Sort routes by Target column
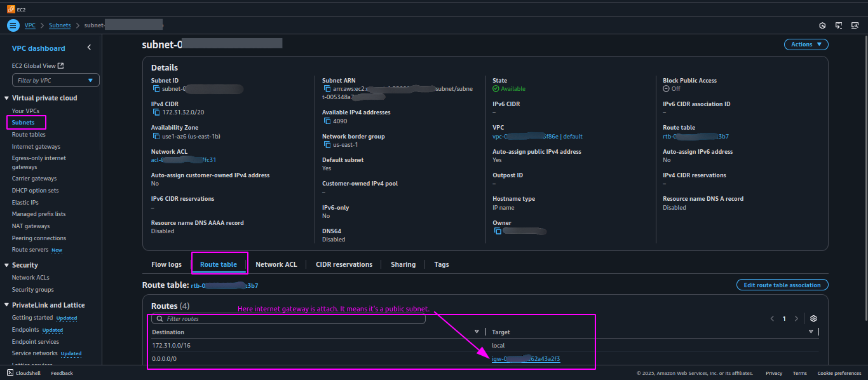Viewport: 868px width, 380px height. 811,332
